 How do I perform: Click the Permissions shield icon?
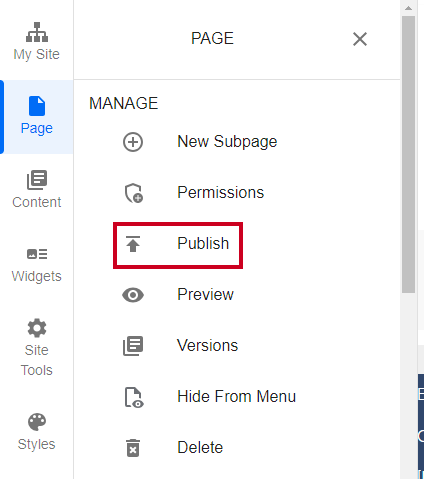click(134, 193)
